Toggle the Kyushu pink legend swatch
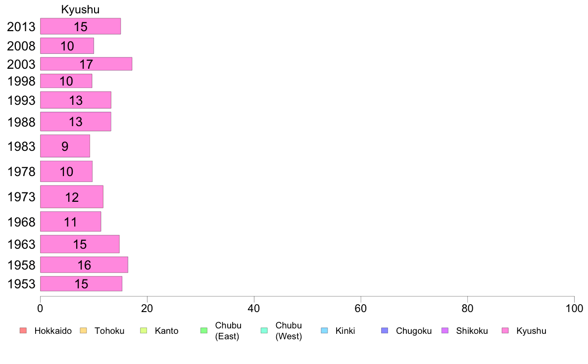The width and height of the screenshot is (588, 364). 505,330
